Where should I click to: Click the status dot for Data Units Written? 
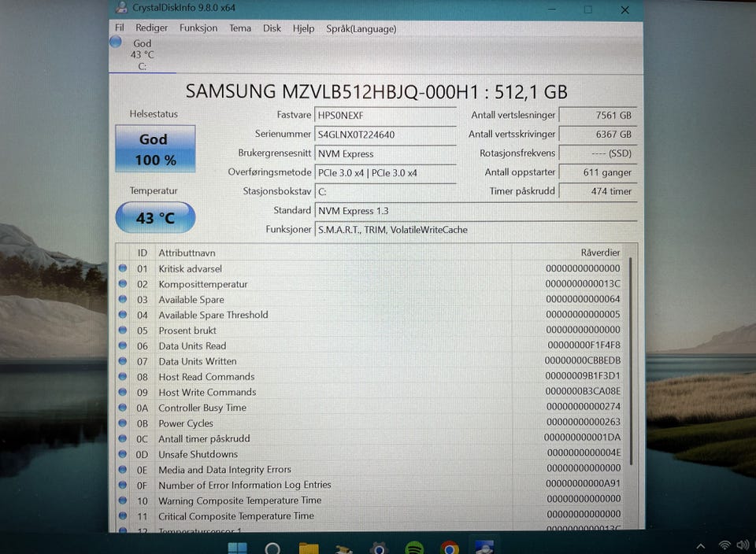tap(123, 361)
